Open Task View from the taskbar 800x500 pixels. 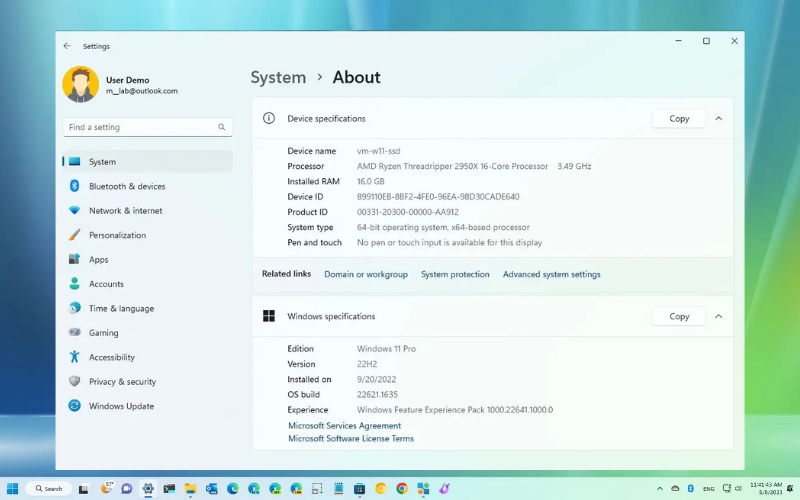coord(84,489)
